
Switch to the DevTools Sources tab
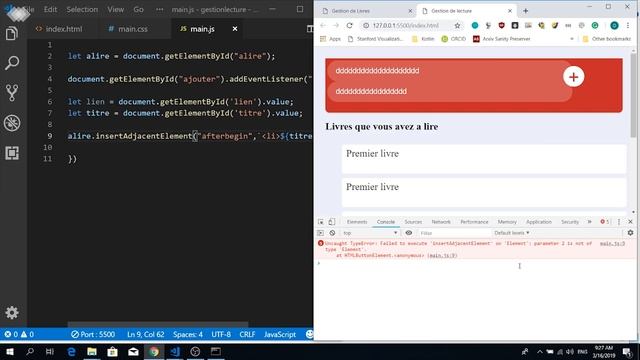413,222
